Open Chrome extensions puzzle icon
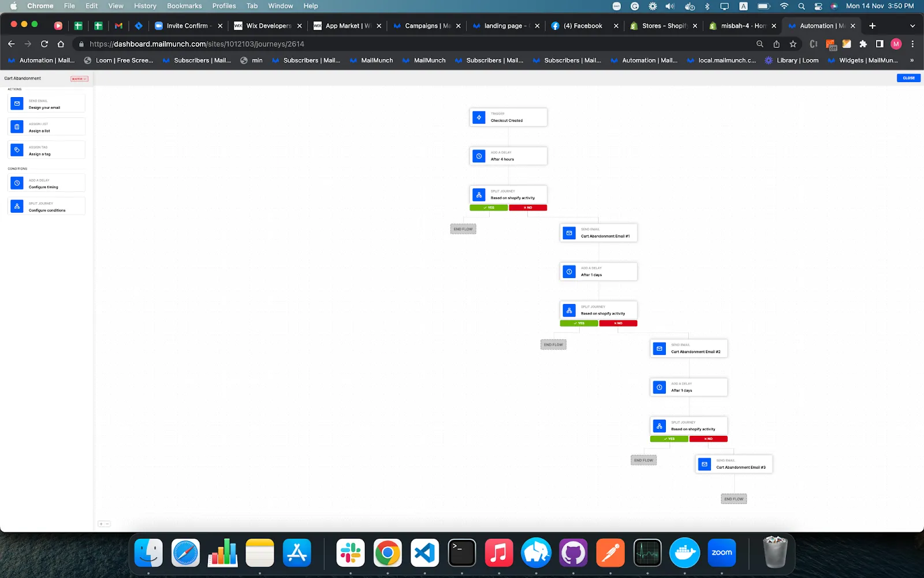This screenshot has height=578, width=924. point(863,44)
